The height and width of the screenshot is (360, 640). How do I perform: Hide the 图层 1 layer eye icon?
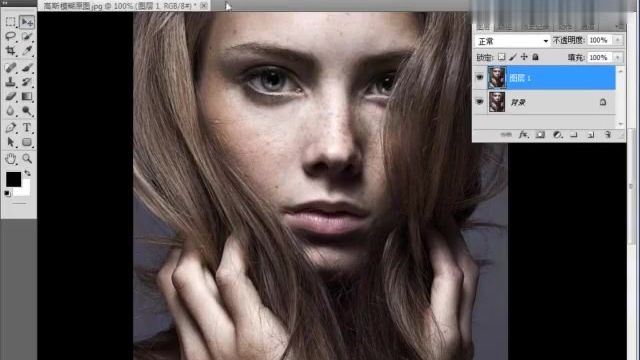[x=480, y=77]
